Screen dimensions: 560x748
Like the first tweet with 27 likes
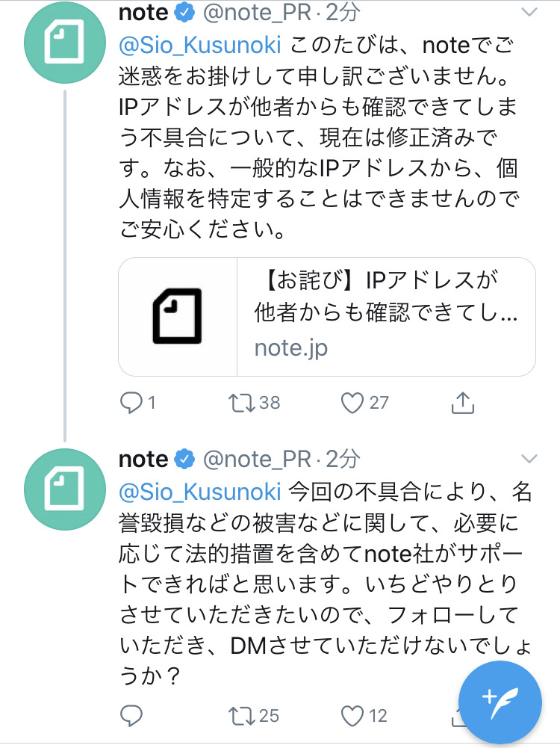point(352,403)
